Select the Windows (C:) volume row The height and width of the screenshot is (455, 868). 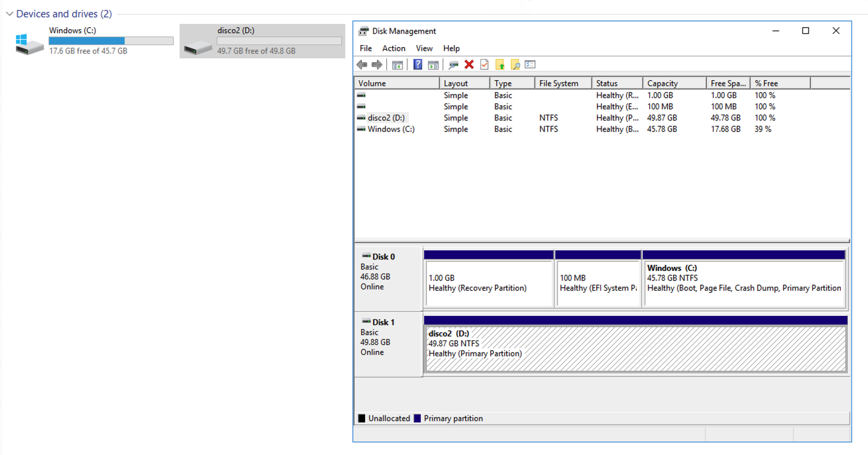391,129
